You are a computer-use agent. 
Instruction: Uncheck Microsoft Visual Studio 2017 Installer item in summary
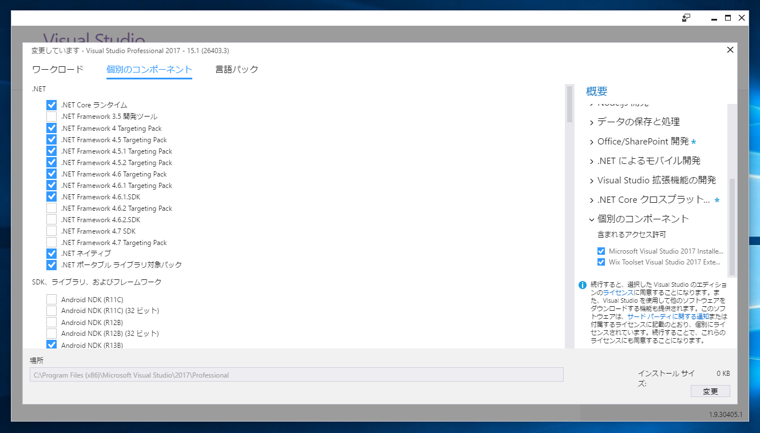click(x=601, y=251)
